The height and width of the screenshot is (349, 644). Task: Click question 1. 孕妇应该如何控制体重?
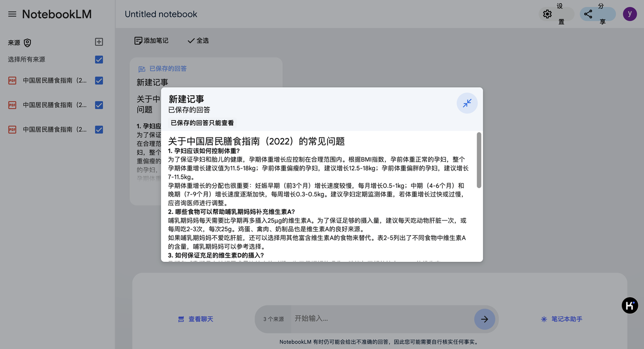tap(204, 151)
